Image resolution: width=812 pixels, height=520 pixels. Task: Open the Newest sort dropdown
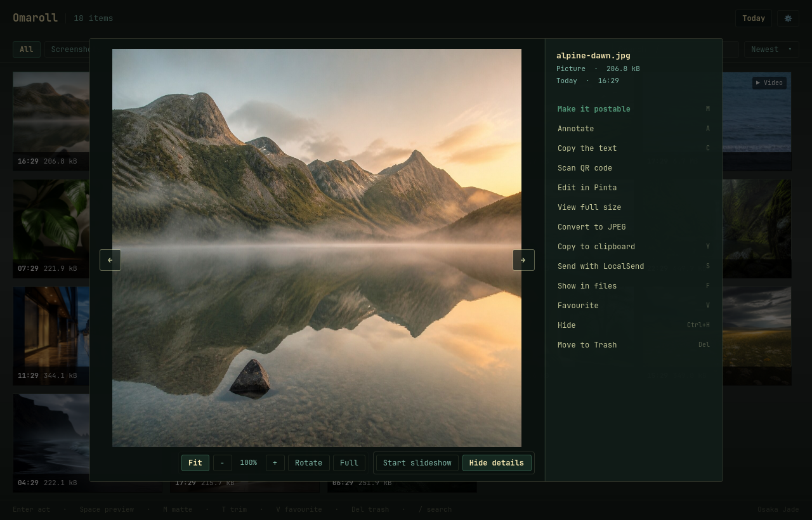click(772, 49)
